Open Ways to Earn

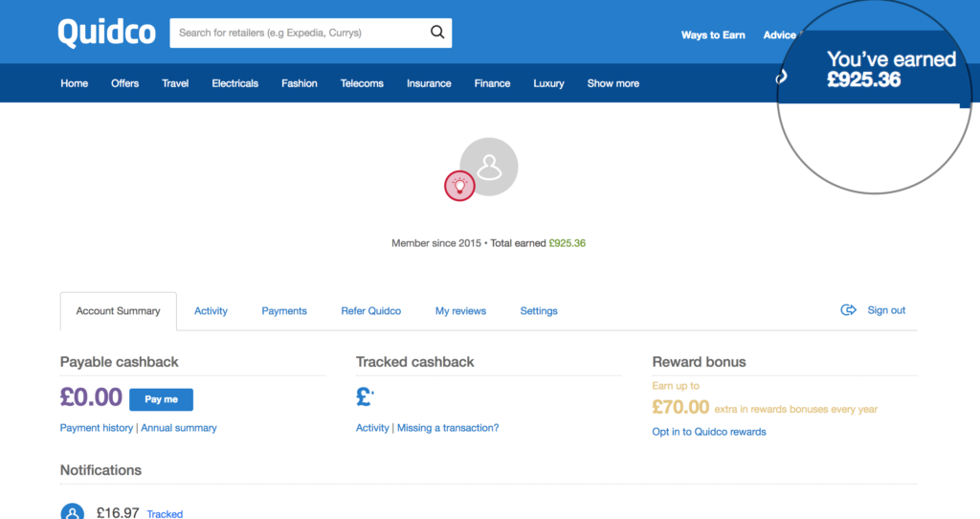713,35
